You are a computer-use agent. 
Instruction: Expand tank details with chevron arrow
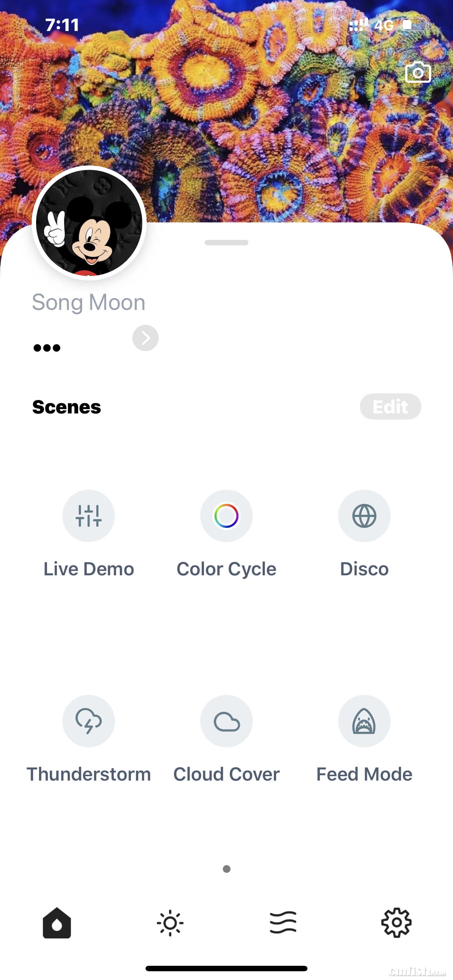(146, 338)
